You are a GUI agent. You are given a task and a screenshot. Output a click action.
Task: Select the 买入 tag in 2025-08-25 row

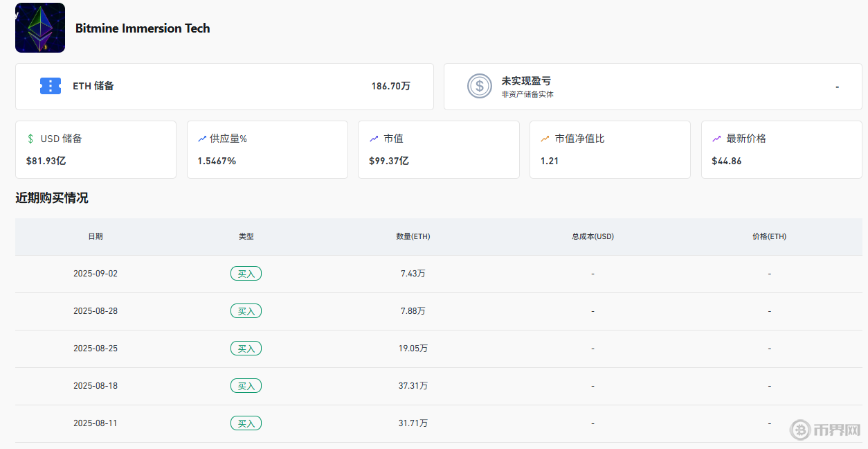[246, 349]
